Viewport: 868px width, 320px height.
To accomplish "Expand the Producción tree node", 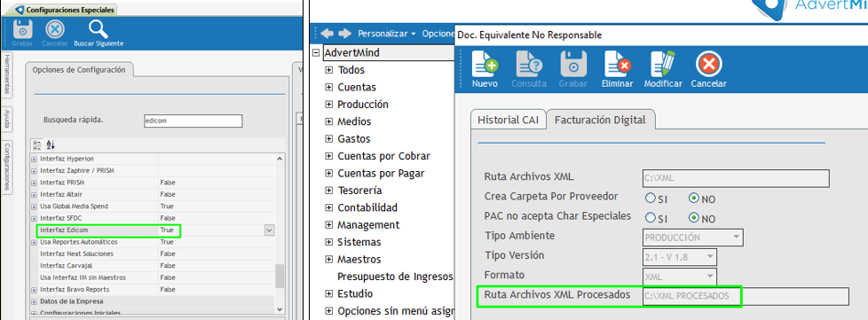I will (328, 105).
